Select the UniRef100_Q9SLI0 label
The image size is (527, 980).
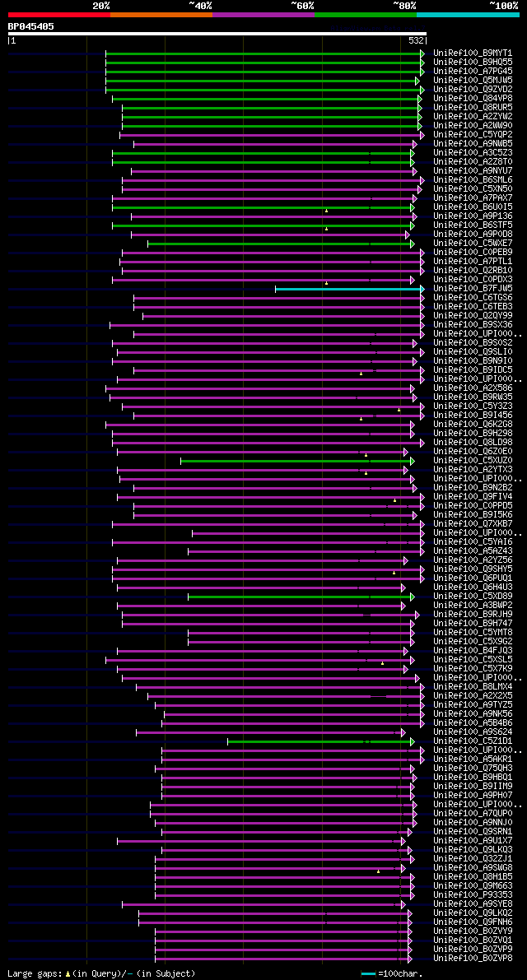coord(473,352)
